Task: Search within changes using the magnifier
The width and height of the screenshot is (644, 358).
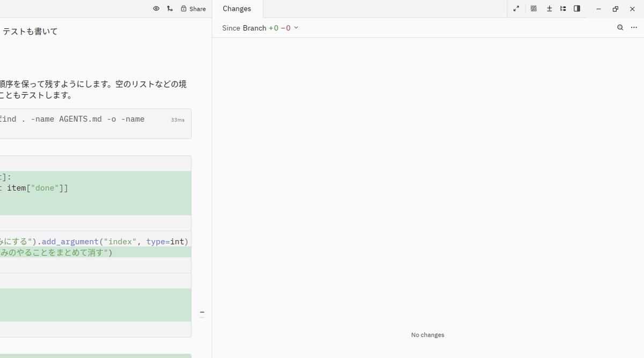Action: 620,28
